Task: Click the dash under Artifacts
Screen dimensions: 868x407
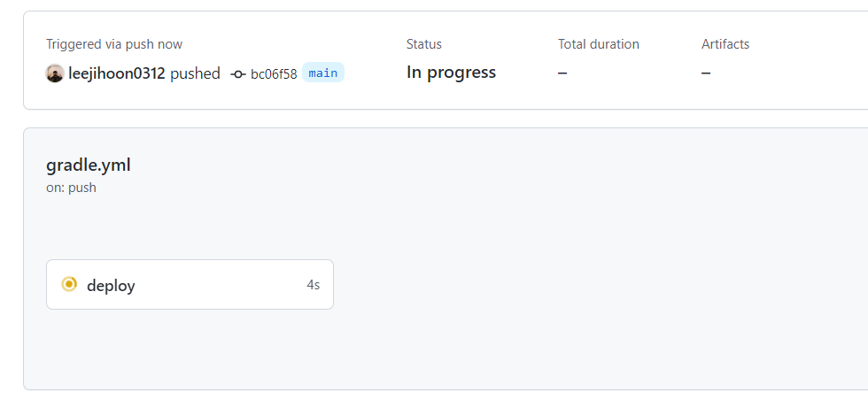Action: point(706,73)
